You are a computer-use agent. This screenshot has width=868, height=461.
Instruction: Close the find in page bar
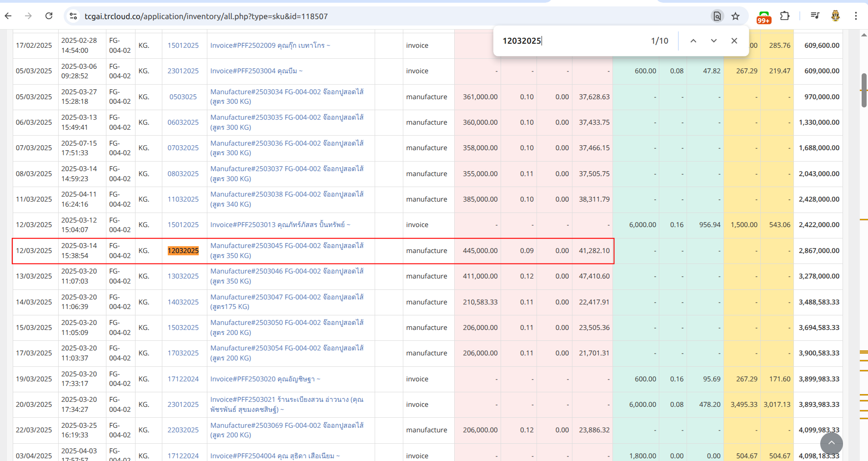734,41
